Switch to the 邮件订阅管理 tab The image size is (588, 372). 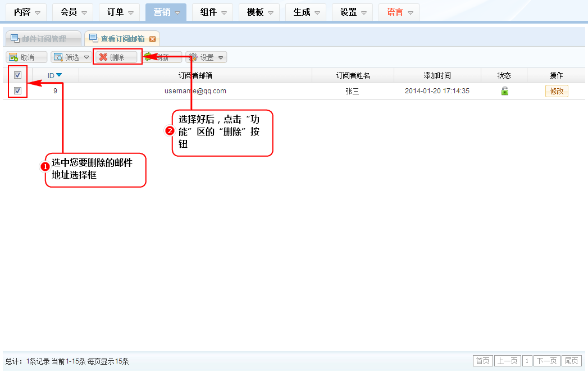tap(44, 39)
